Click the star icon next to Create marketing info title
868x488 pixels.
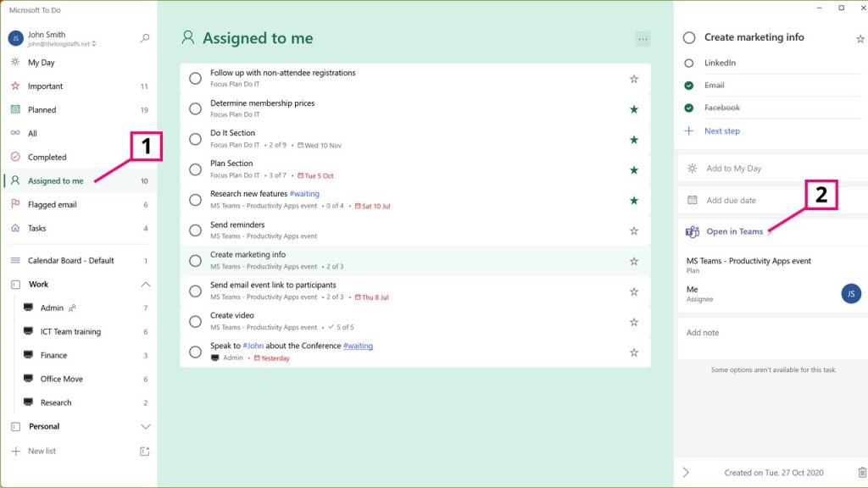pos(861,37)
